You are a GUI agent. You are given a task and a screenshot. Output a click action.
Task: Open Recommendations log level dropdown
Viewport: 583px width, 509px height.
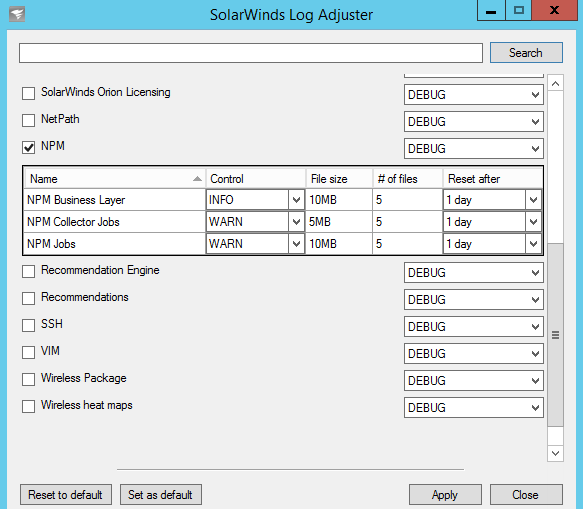pos(474,300)
